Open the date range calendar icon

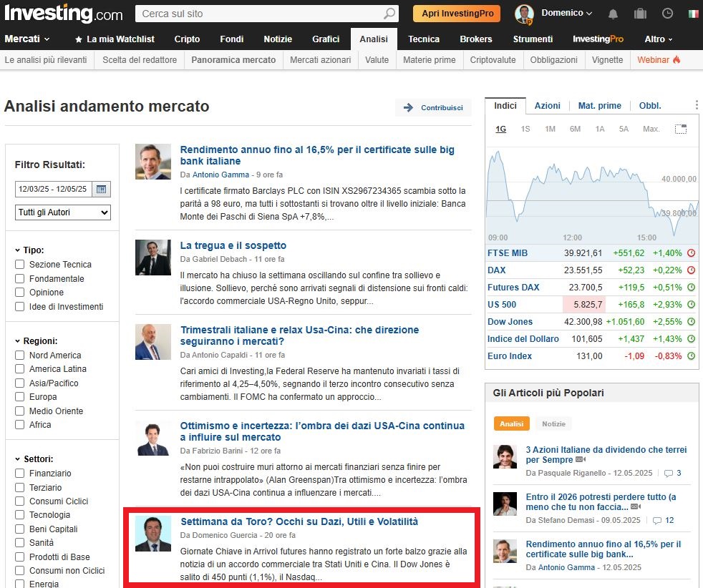tap(102, 189)
